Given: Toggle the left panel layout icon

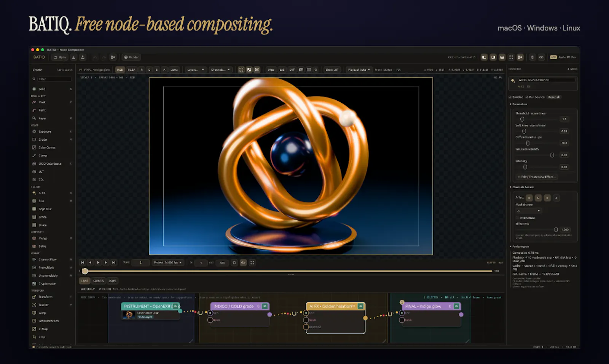Looking at the screenshot, I should [484, 57].
